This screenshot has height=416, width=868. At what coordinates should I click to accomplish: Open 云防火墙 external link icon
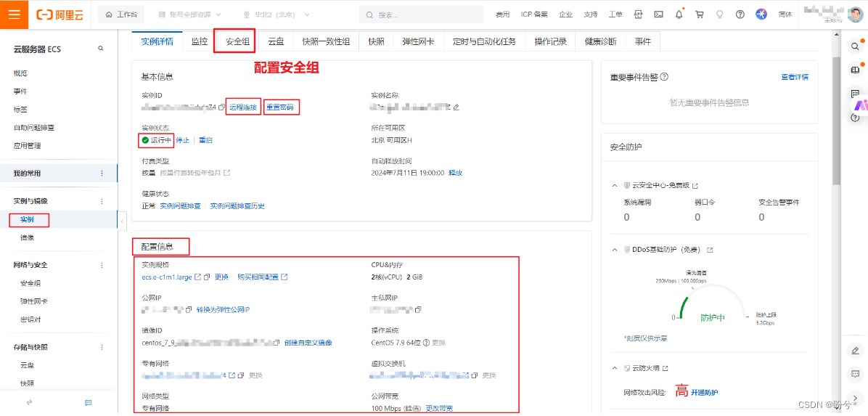[x=666, y=368]
